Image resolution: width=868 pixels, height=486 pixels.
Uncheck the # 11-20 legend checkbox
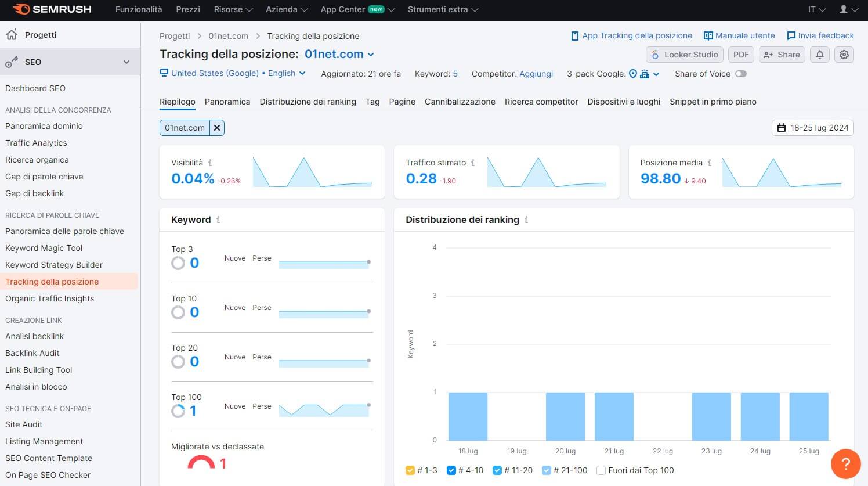497,470
